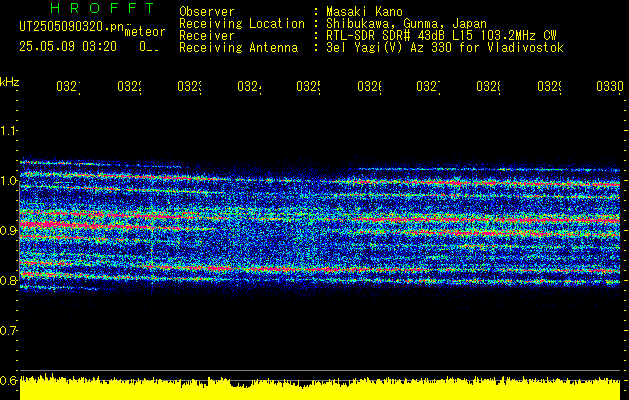Click the 0328 time axis marker
Image resolution: width=629 pixels, height=400 pixels.
pos(488,87)
